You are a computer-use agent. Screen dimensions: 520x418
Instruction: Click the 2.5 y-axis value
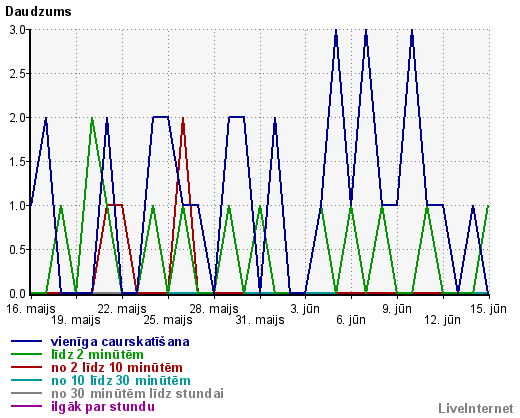[x=17, y=74]
